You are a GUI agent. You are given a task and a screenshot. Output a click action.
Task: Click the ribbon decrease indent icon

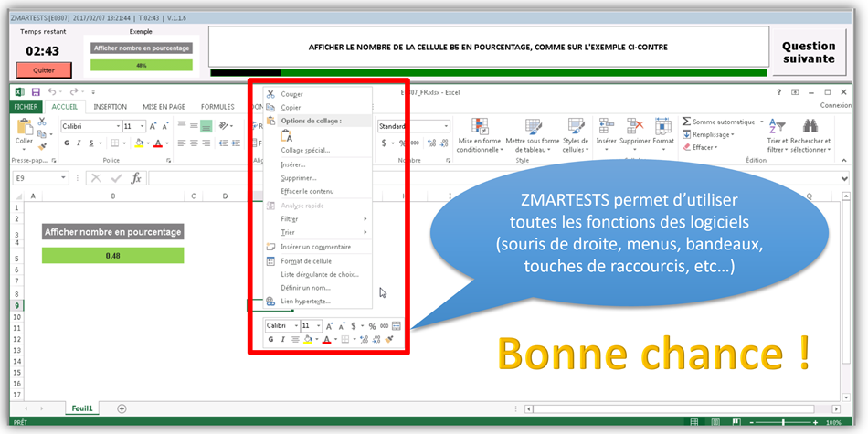(x=224, y=143)
